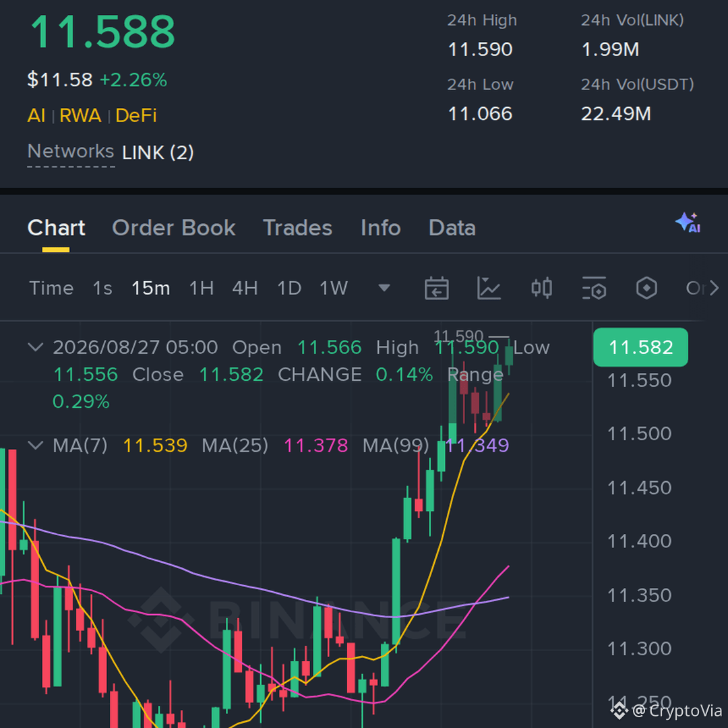This screenshot has height=728, width=728.
Task: Click the large 11.588 last price
Action: coord(102,32)
